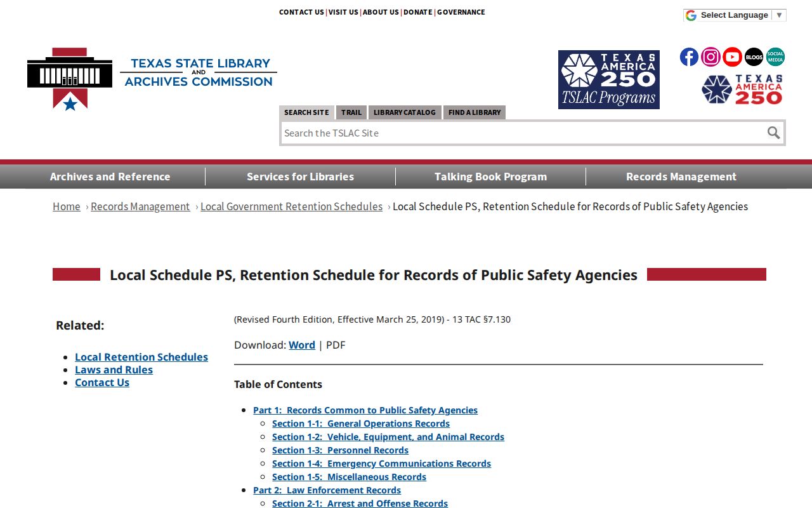Open Contact Us in the Related list
The width and height of the screenshot is (812, 508).
tap(102, 382)
